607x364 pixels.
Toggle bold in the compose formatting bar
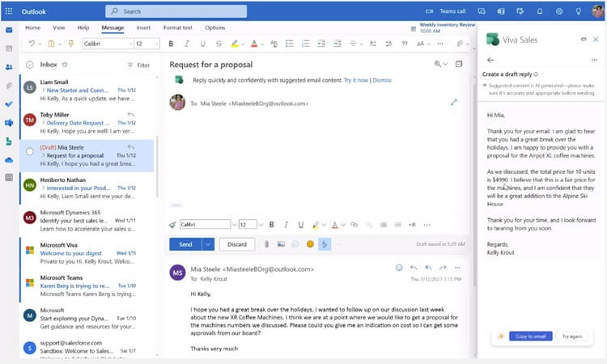pyautogui.click(x=271, y=225)
